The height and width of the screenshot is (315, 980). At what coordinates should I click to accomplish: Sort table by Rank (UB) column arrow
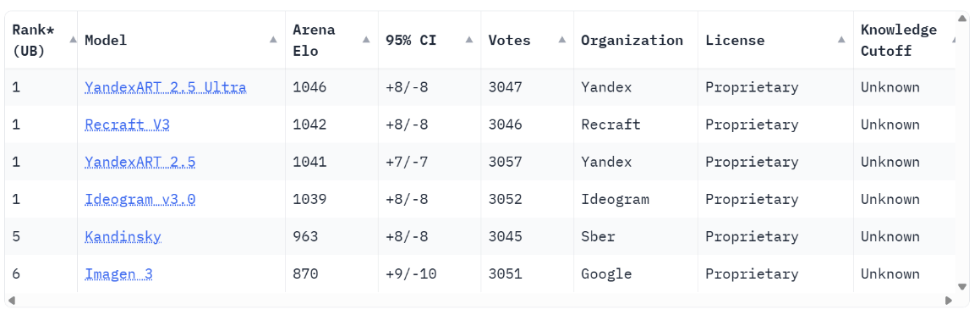[73, 40]
